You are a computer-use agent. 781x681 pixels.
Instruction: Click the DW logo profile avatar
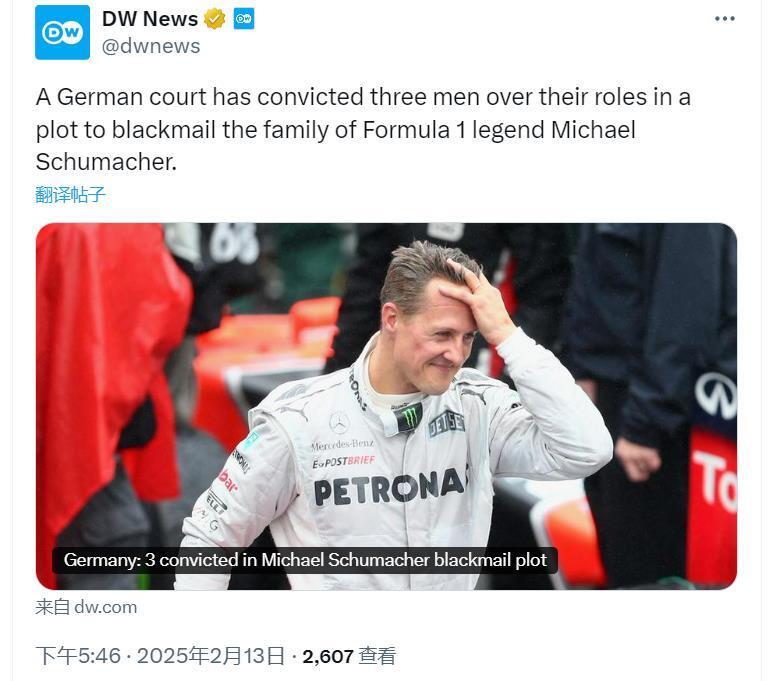click(63, 32)
